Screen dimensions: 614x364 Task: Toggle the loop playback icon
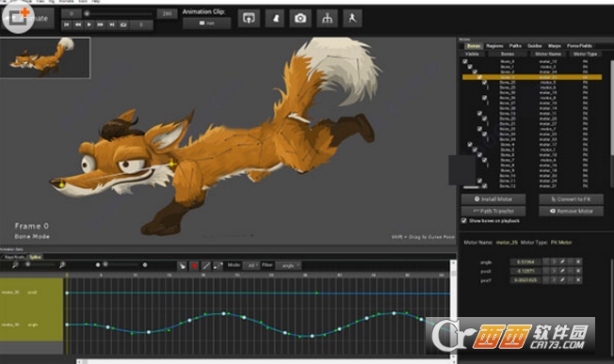123,24
